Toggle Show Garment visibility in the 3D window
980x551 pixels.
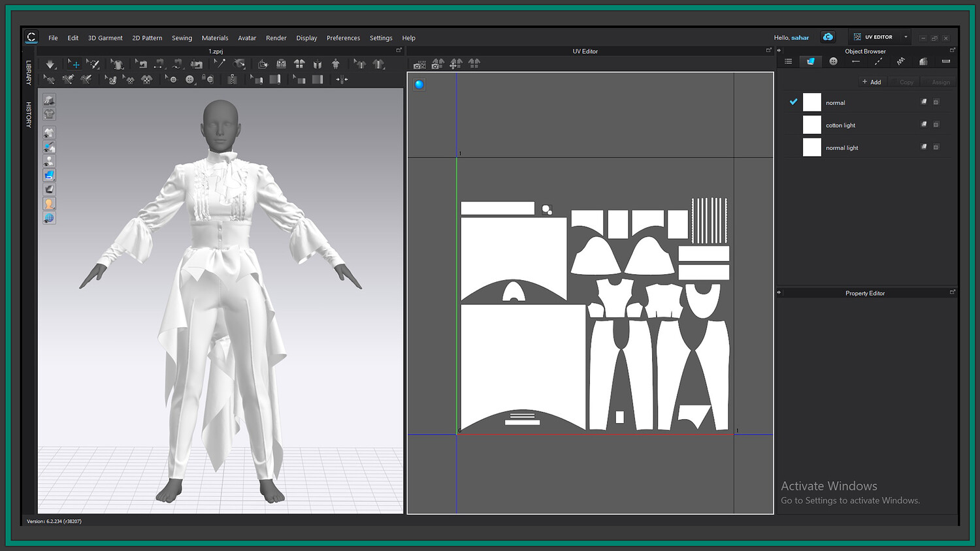point(49,133)
